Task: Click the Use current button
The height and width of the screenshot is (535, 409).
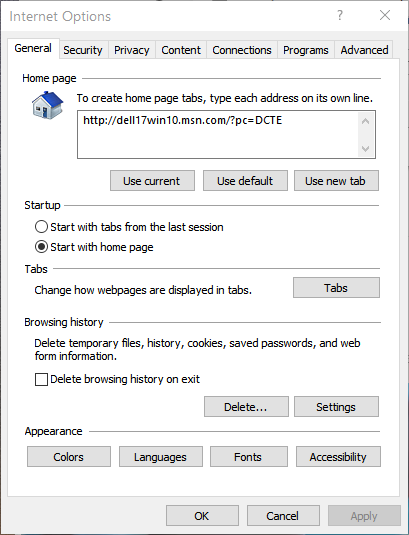Action: [152, 181]
